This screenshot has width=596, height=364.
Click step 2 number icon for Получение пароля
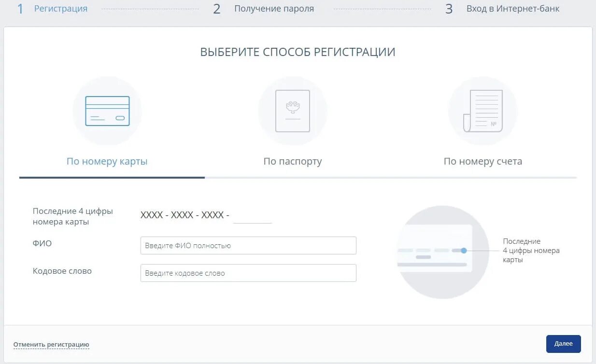216,8
